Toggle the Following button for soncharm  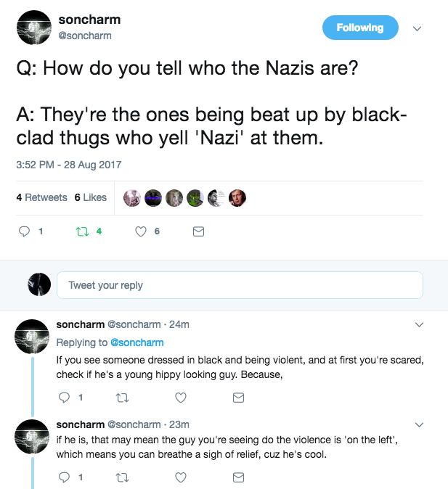pyautogui.click(x=360, y=28)
